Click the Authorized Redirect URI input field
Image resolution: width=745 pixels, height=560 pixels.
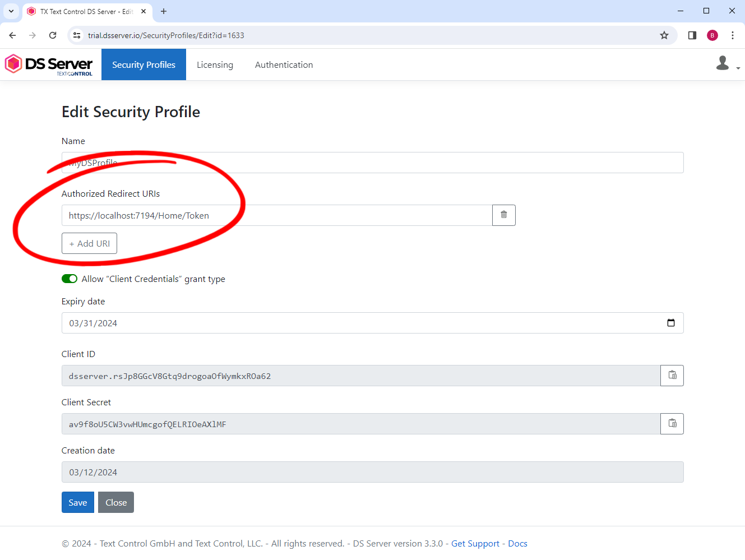pos(277,215)
